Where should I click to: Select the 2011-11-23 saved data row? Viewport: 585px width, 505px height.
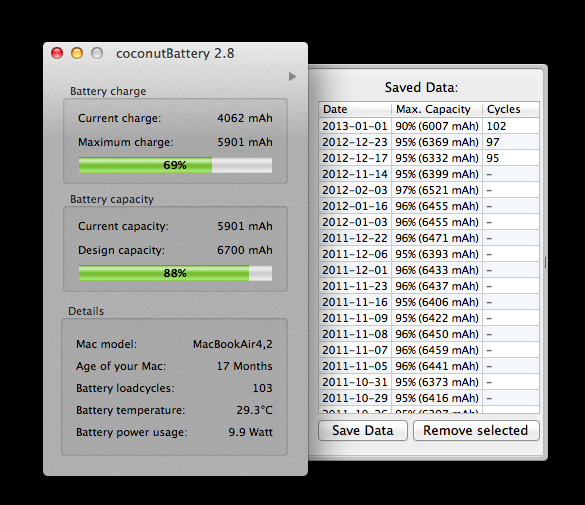click(x=429, y=286)
